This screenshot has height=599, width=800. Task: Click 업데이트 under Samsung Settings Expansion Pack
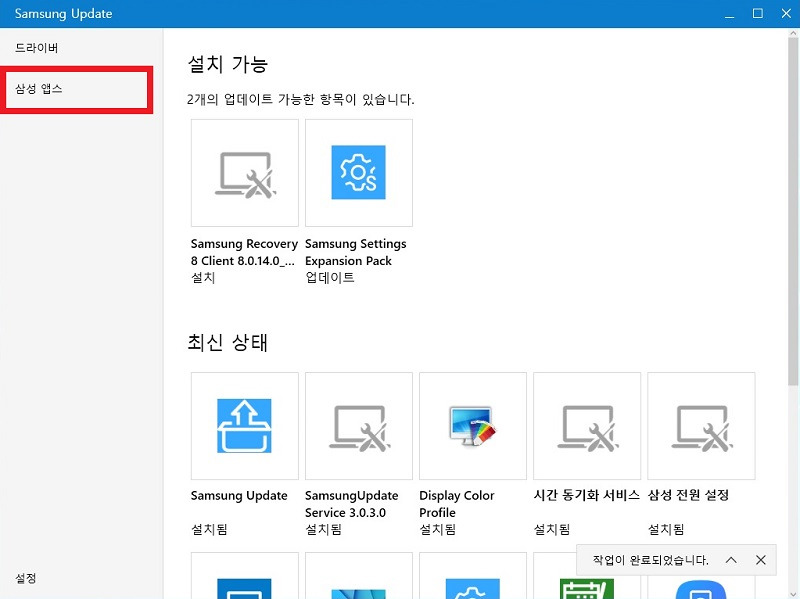[x=330, y=278]
